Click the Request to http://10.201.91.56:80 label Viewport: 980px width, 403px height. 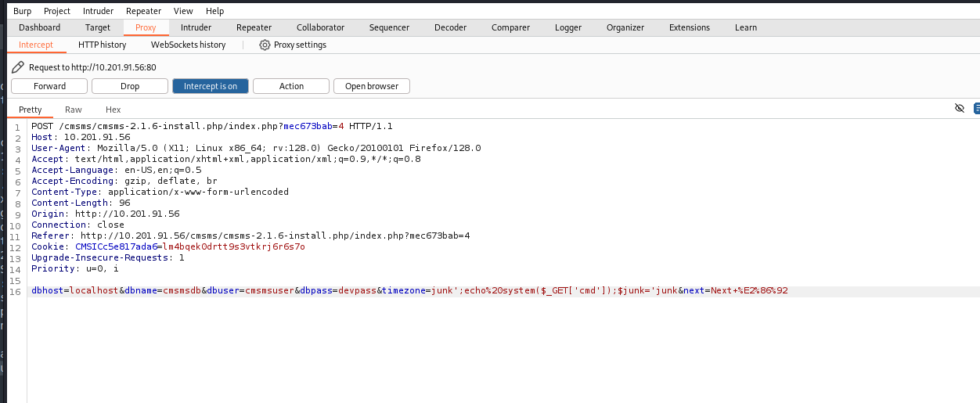pyautogui.click(x=92, y=67)
